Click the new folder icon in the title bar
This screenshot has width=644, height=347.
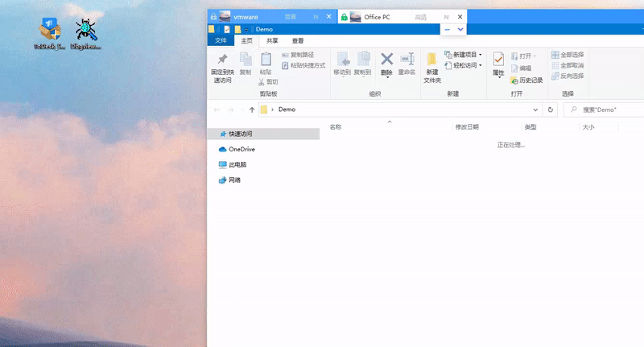237,29
